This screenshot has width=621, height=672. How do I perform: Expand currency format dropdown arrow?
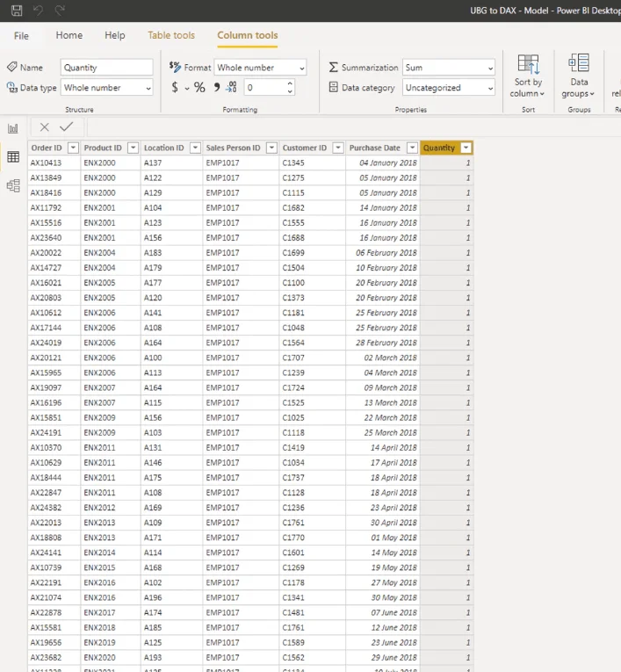pos(187,89)
